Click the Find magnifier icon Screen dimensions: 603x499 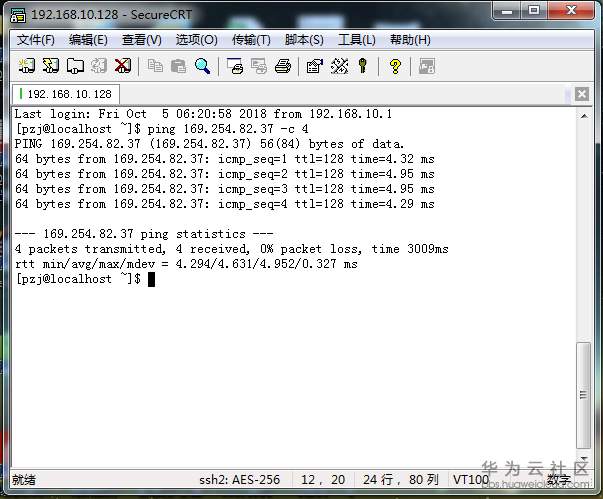202,66
